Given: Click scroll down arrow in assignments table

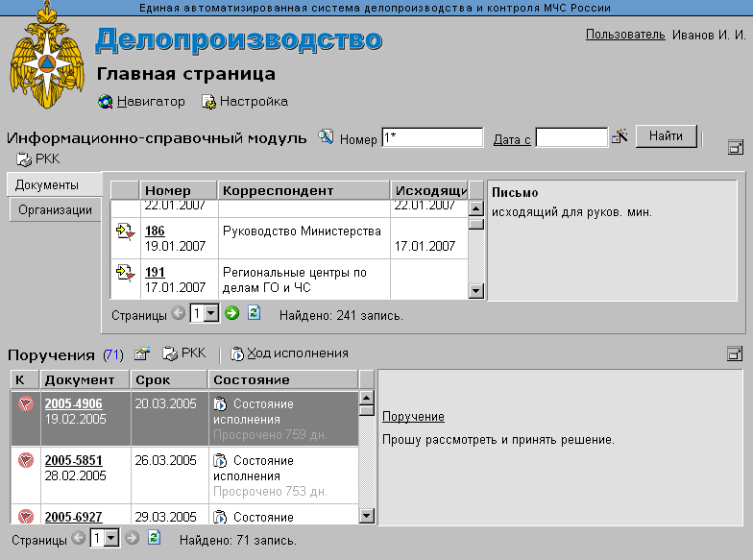Looking at the screenshot, I should tap(367, 516).
